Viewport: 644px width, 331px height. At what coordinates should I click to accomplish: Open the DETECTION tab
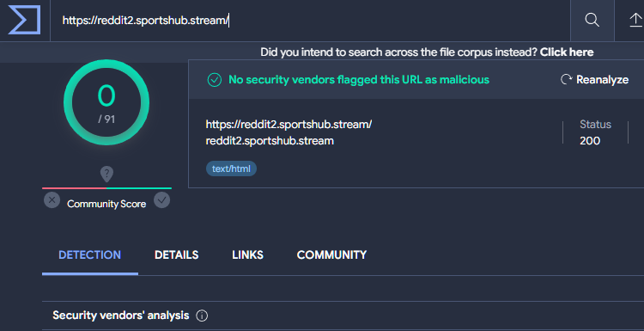pyautogui.click(x=89, y=255)
